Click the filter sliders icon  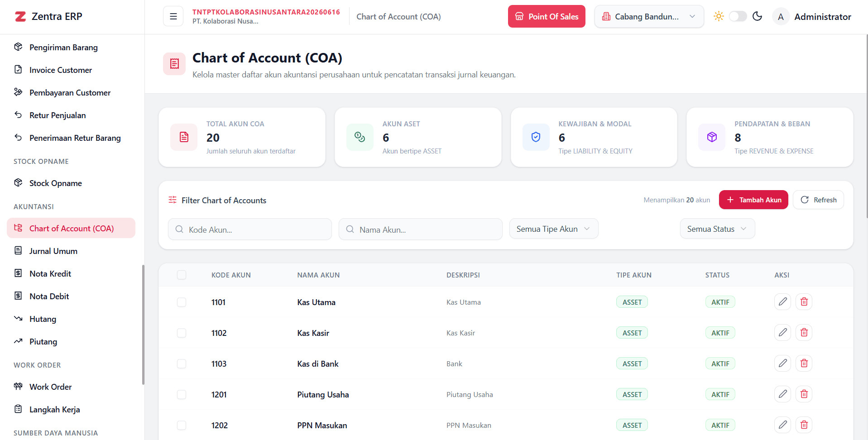tap(173, 200)
